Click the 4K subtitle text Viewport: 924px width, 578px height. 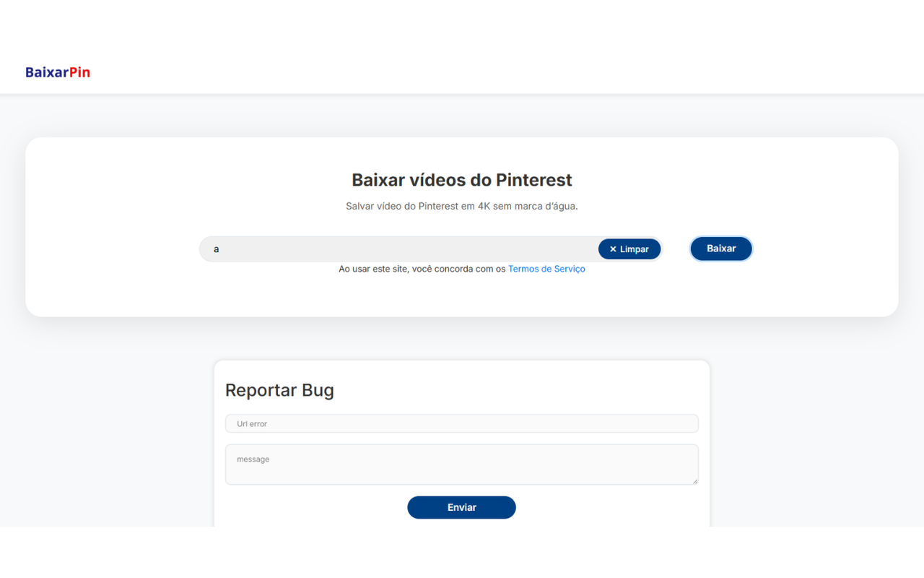tap(461, 206)
